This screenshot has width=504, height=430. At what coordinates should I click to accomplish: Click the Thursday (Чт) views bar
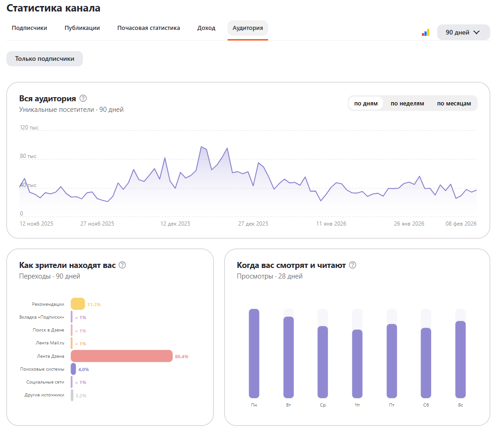[357, 363]
